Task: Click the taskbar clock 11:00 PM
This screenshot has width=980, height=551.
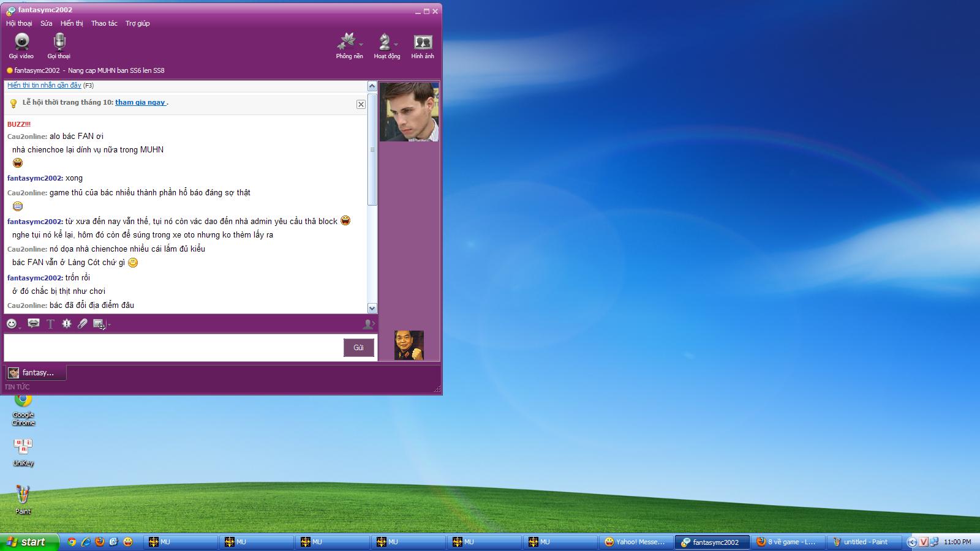Action: [x=957, y=542]
